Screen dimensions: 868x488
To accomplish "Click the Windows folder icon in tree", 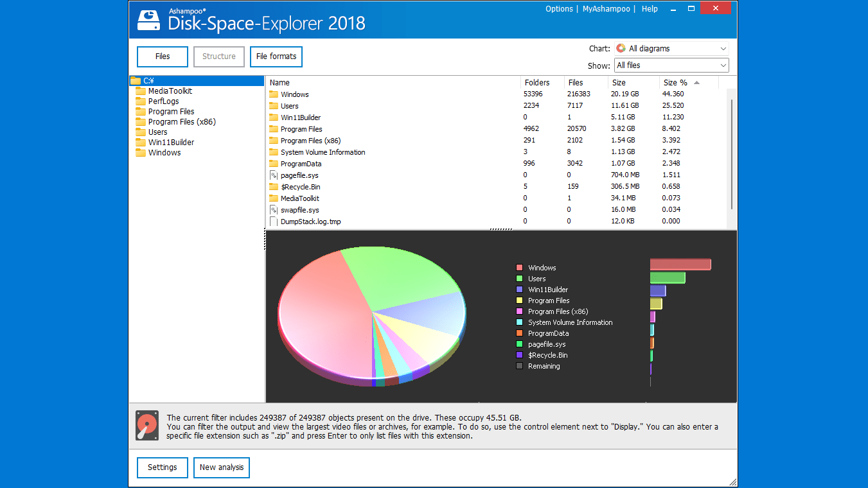I will coord(141,153).
